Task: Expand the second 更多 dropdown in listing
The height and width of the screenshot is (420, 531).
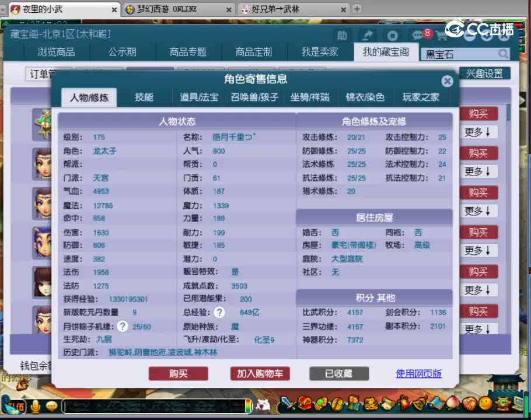Action: click(478, 171)
